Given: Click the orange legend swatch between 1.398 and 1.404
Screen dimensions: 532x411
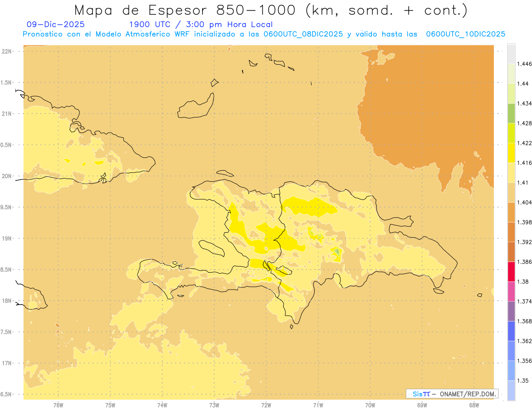Looking at the screenshot, I should (511, 212).
